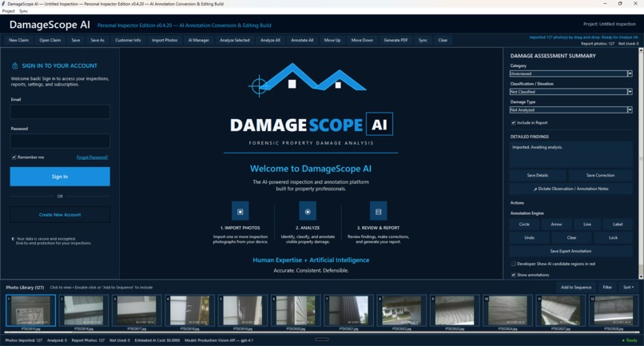Toggle the Show annotations checkbox
The width and height of the screenshot is (644, 346).
point(513,275)
